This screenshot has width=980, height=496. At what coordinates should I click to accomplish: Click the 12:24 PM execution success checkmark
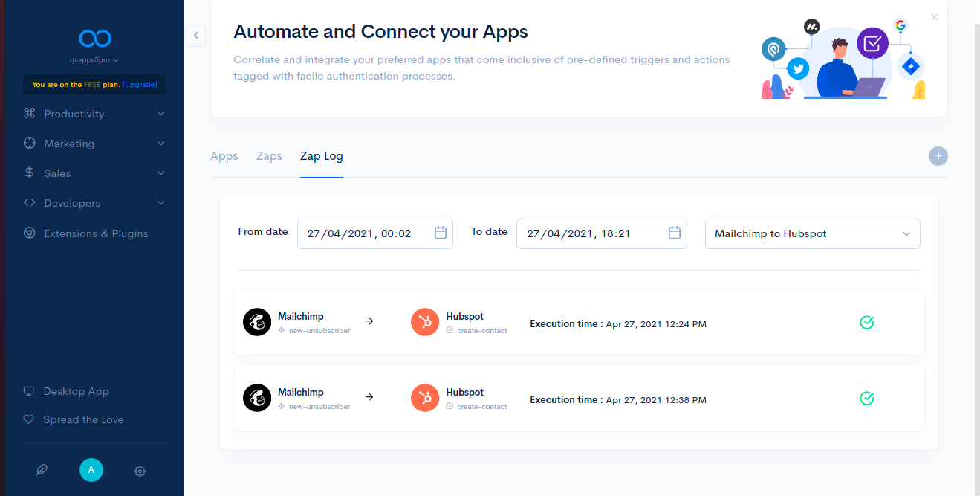pos(866,323)
